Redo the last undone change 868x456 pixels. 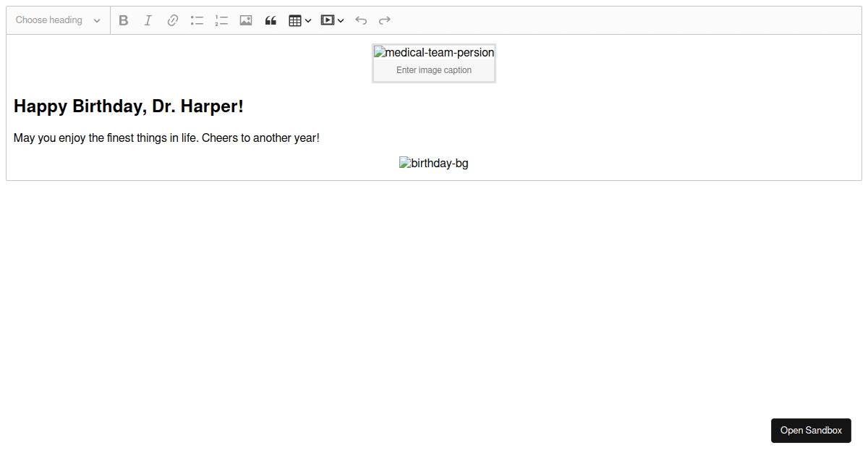tap(385, 20)
